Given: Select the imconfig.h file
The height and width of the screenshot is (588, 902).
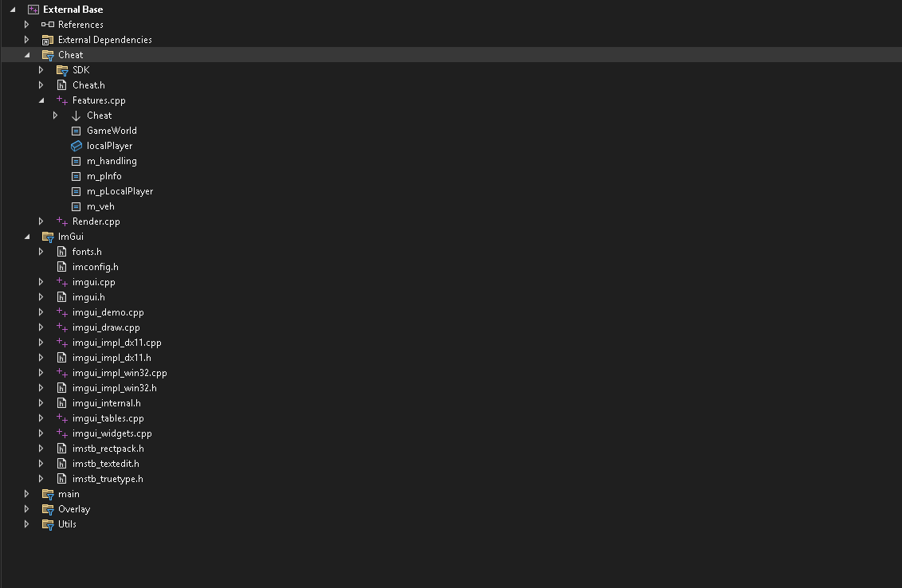Looking at the screenshot, I should tap(95, 267).
